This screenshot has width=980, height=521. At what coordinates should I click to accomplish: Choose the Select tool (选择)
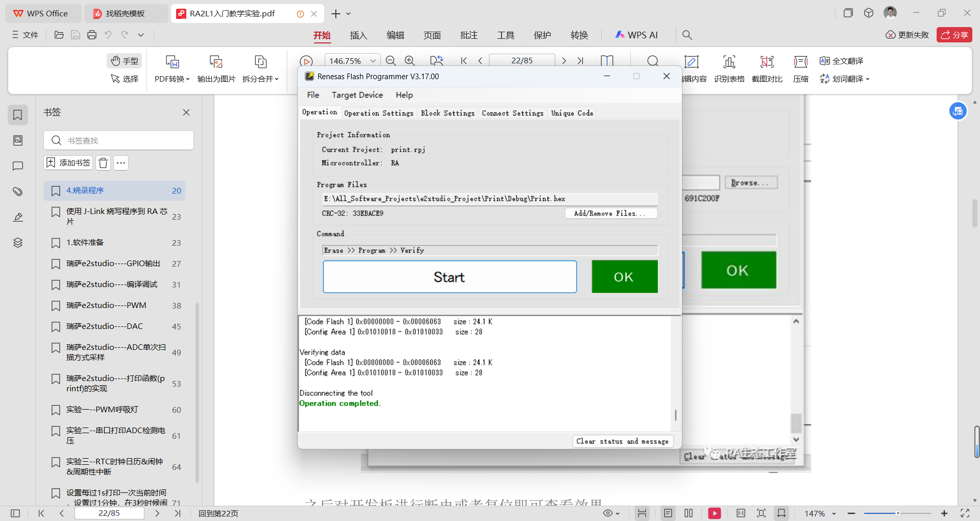[125, 79]
